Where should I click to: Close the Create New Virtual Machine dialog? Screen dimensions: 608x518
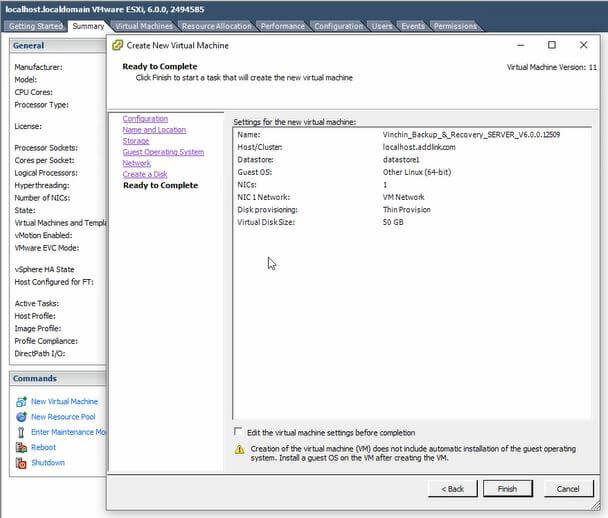click(584, 45)
